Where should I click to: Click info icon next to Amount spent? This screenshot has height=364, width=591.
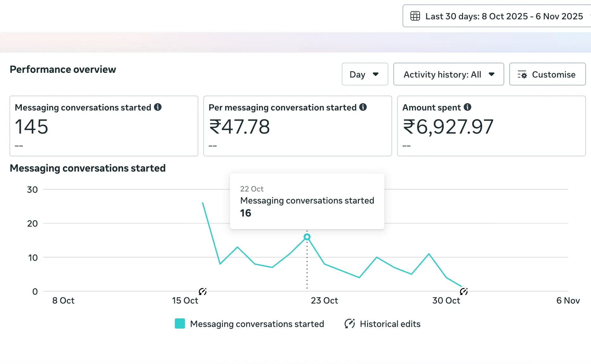(467, 107)
